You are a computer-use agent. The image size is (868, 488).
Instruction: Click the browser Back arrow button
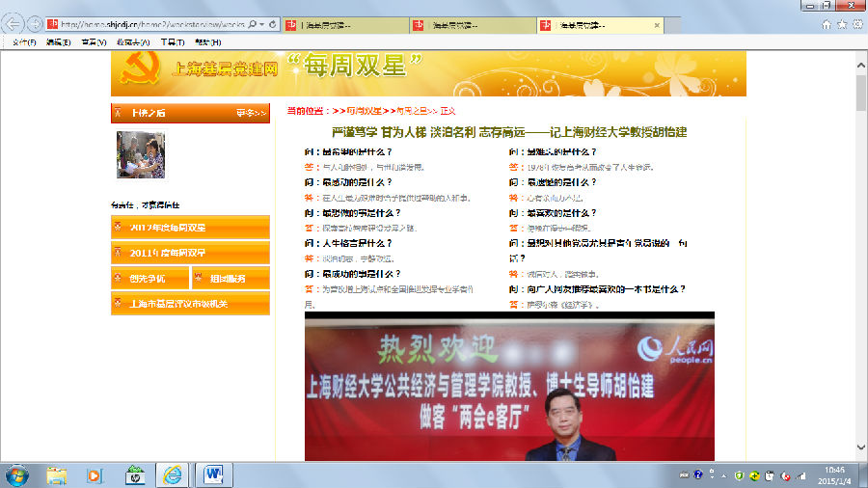point(14,23)
